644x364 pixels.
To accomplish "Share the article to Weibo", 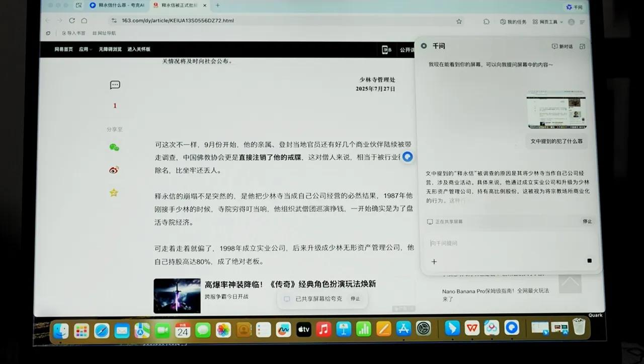I will (x=114, y=170).
